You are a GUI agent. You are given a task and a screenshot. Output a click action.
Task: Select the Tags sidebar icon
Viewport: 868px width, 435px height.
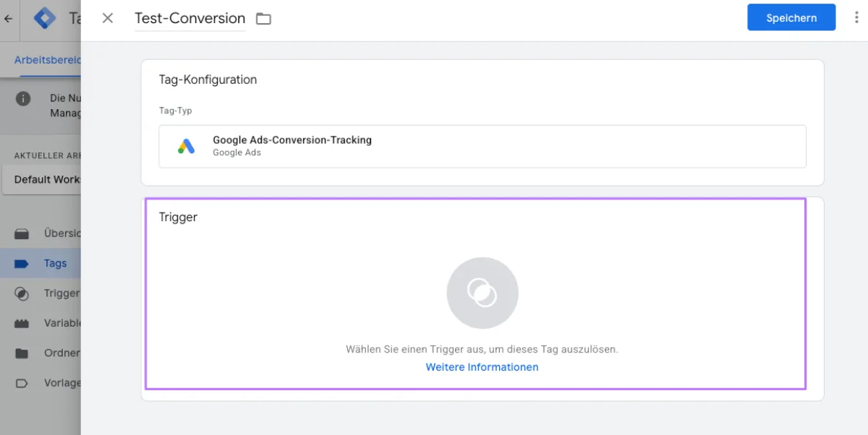click(x=22, y=263)
